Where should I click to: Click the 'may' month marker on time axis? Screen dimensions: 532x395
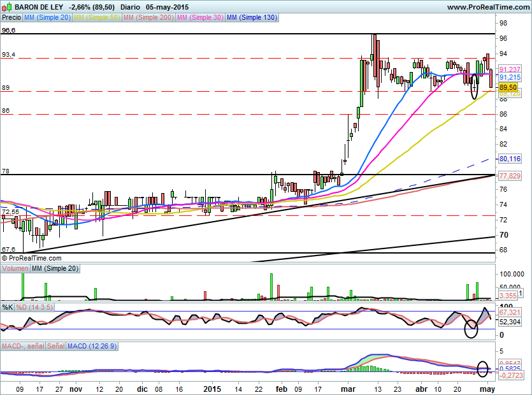pos(487,389)
